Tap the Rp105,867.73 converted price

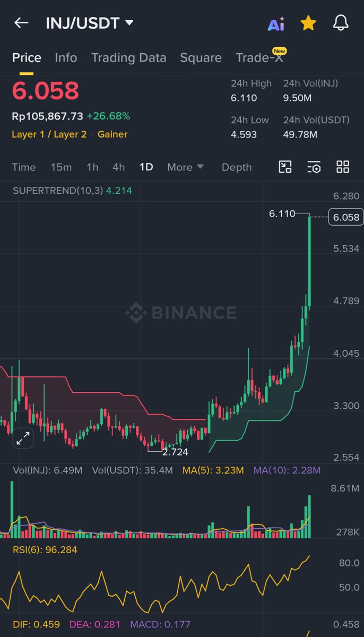[x=47, y=116]
